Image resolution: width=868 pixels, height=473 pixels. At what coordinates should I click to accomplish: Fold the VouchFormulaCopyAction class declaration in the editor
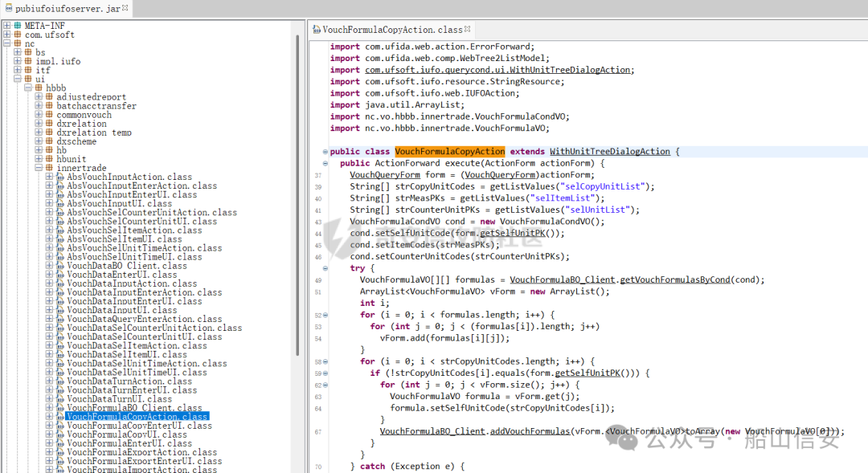(325, 152)
